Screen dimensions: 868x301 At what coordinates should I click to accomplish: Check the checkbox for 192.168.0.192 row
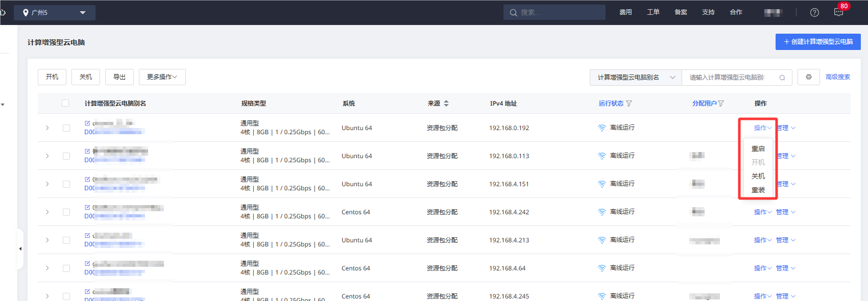(66, 128)
